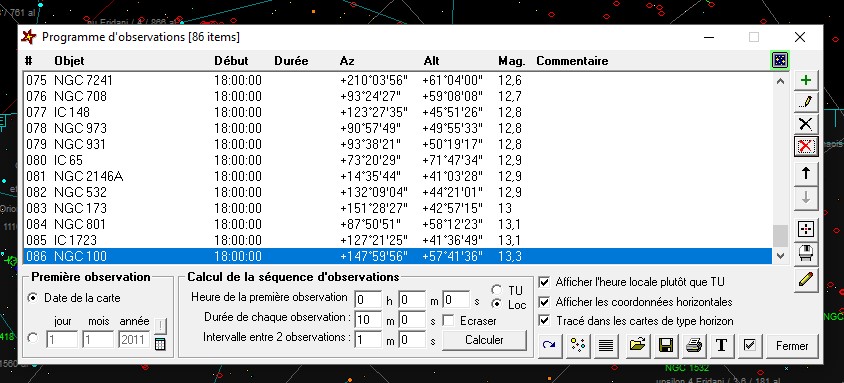Click the green plus add-item icon
Viewport: 844px width, 383px height.
click(x=806, y=81)
